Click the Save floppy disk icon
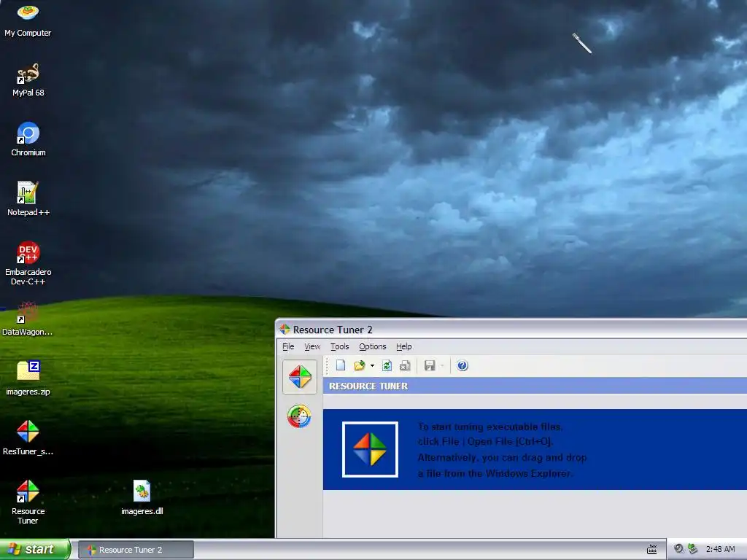This screenshot has height=560, width=747. (430, 365)
